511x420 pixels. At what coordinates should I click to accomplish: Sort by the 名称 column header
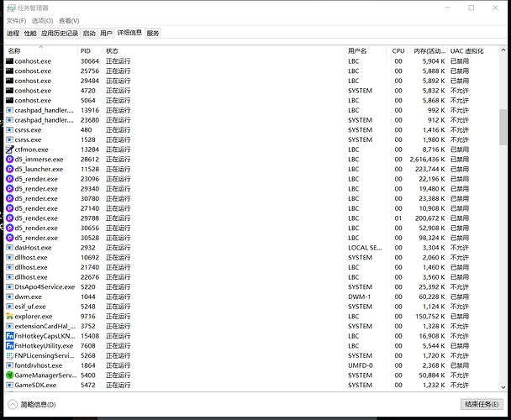pos(41,51)
